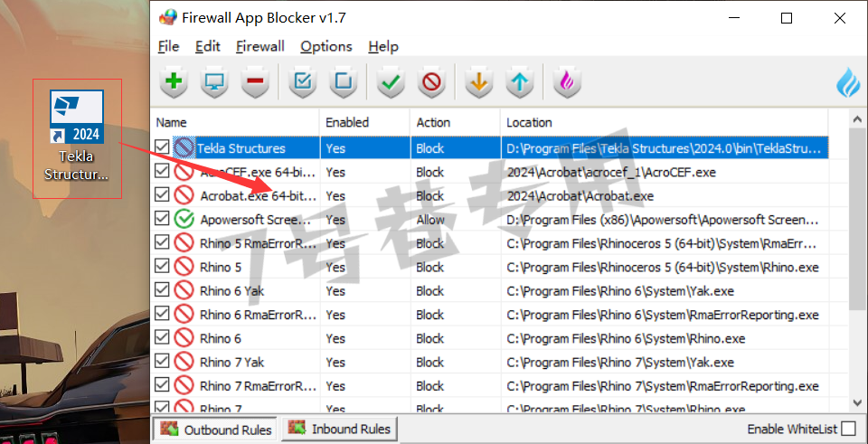This screenshot has width=868, height=444.
Task: Click the blue flame logo at toolbar right
Action: (x=849, y=82)
